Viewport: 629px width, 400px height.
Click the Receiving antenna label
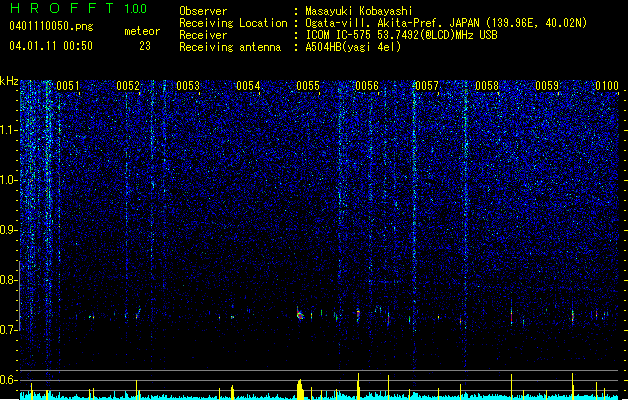pyautogui.click(x=230, y=47)
